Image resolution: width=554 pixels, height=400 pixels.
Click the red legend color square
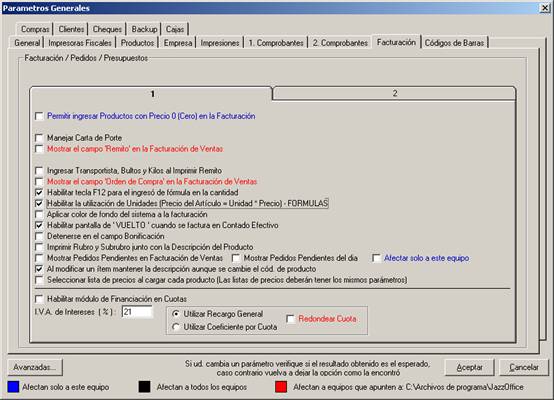coord(281,387)
